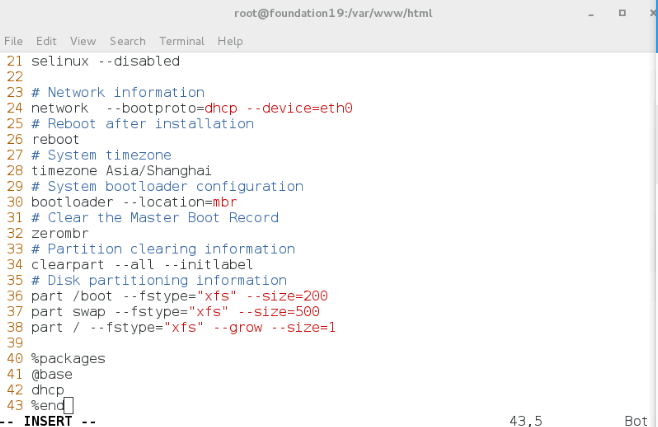Image resolution: width=658 pixels, height=427 pixels.
Task: Click 'dhcp' in the network bootproto line
Action: click(221, 108)
